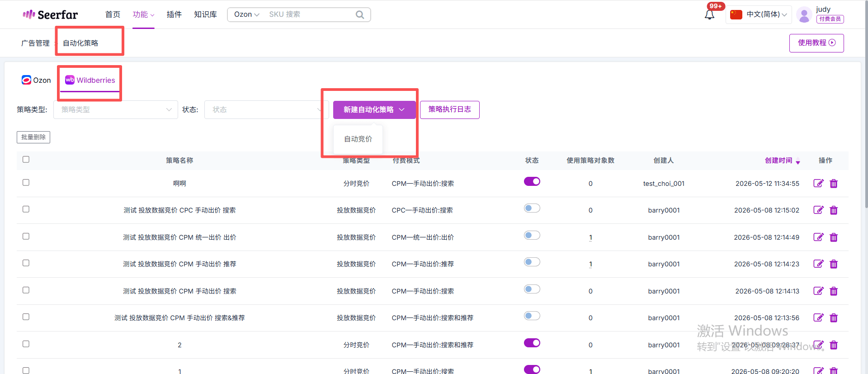Click the notification bell icon
This screenshot has width=868, height=374.
point(709,14)
